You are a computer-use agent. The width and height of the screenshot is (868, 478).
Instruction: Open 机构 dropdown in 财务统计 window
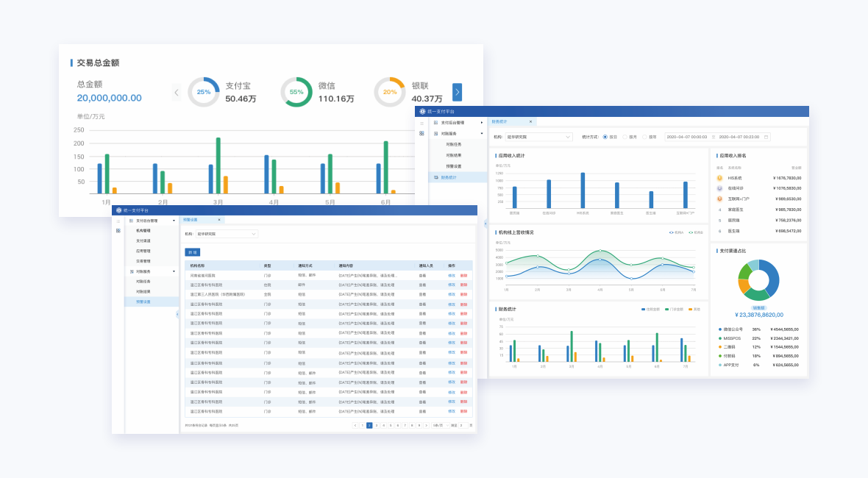(x=539, y=137)
